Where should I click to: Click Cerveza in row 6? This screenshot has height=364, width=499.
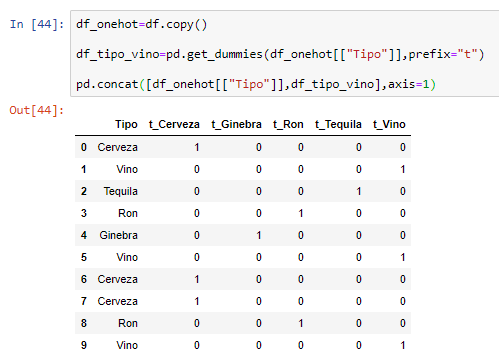[117, 279]
